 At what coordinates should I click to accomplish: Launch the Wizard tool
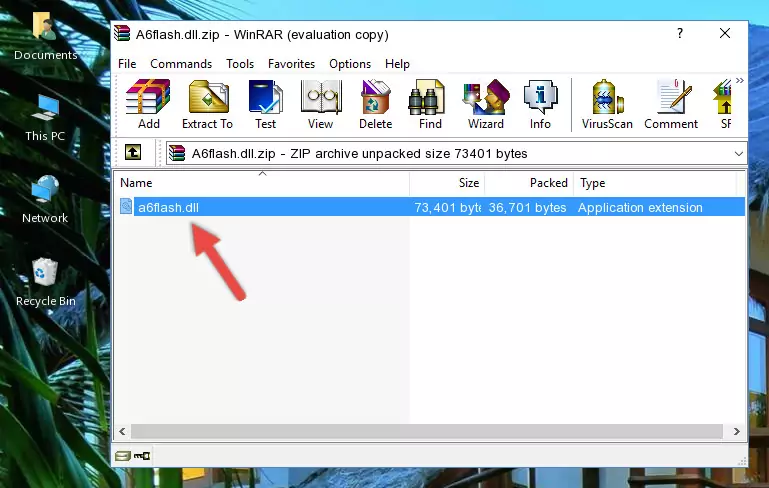(x=486, y=104)
